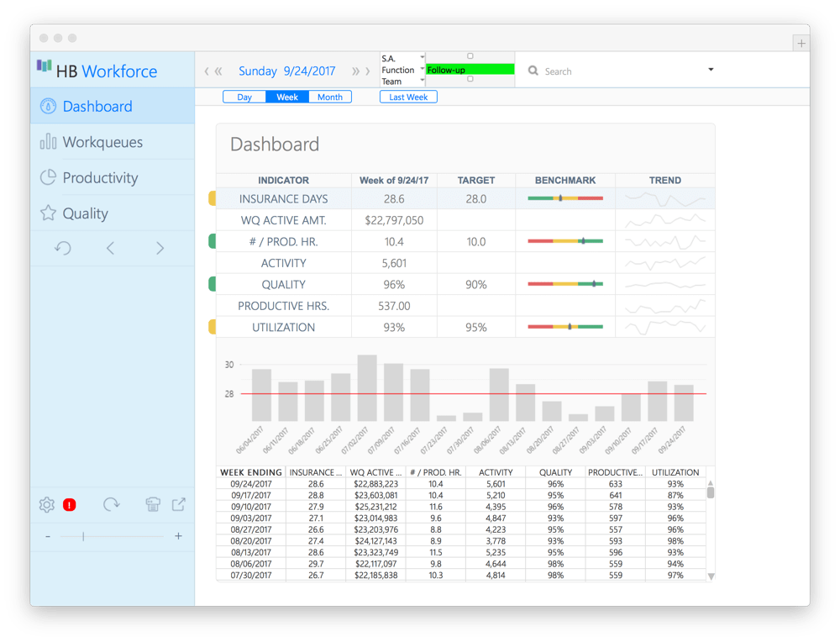Open settings via gear icon

pos(46,504)
